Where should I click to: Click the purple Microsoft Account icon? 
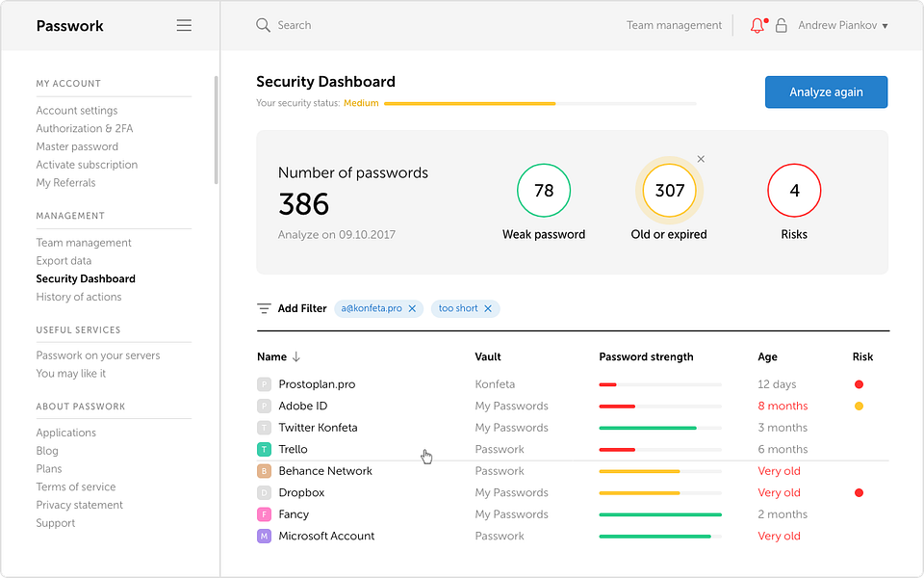click(x=264, y=537)
